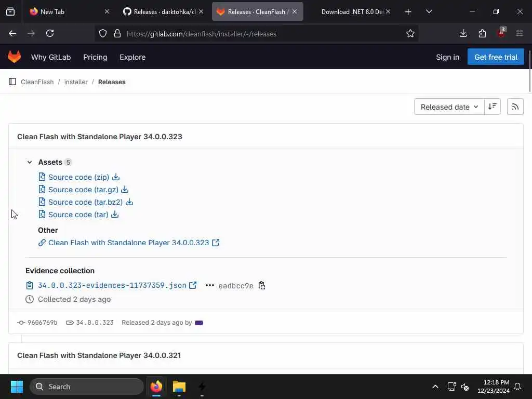Image resolution: width=532 pixels, height=399 pixels.
Task: Open the Firefox downloads panel
Action: 463,33
